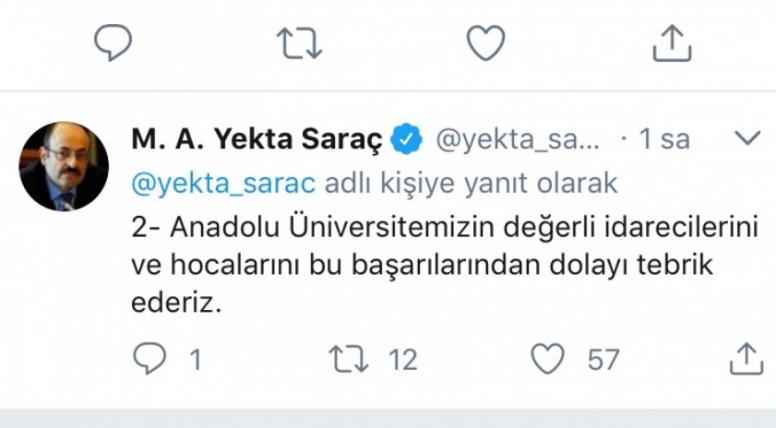Viewport: 776px width, 428px height.
Task: Open the profile via the name M. A. Yekta Saraç
Action: click(254, 140)
